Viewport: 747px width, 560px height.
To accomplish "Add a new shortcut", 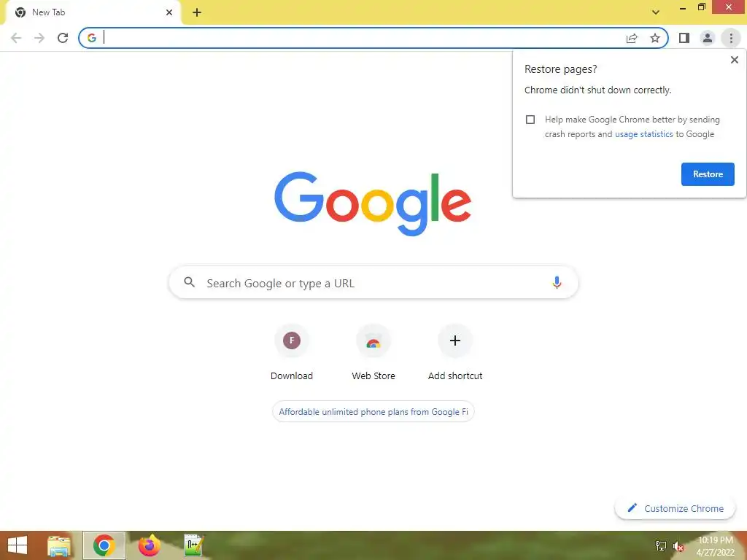I will coord(455,353).
